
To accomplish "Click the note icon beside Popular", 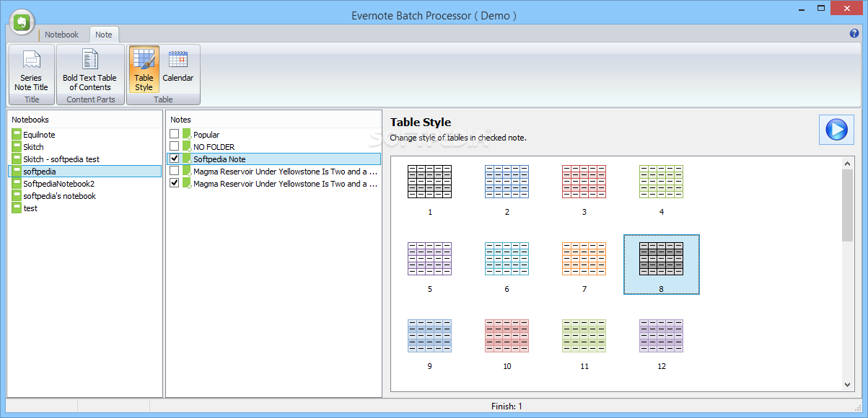I will [x=187, y=135].
